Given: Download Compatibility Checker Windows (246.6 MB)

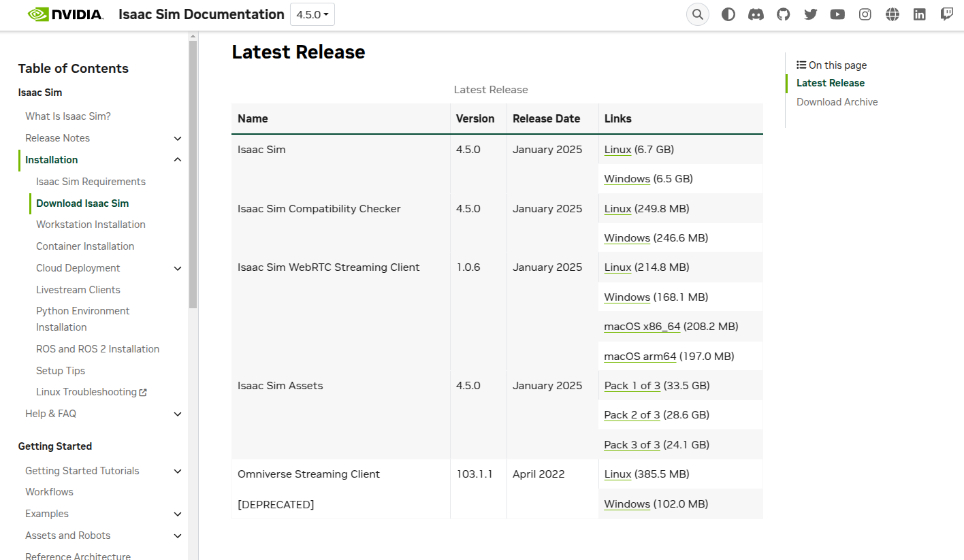Looking at the screenshot, I should (627, 238).
